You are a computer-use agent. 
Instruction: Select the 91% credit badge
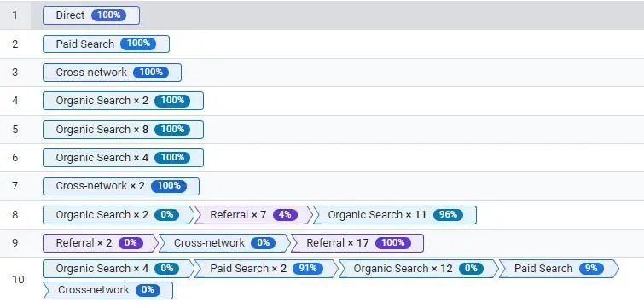(x=308, y=269)
